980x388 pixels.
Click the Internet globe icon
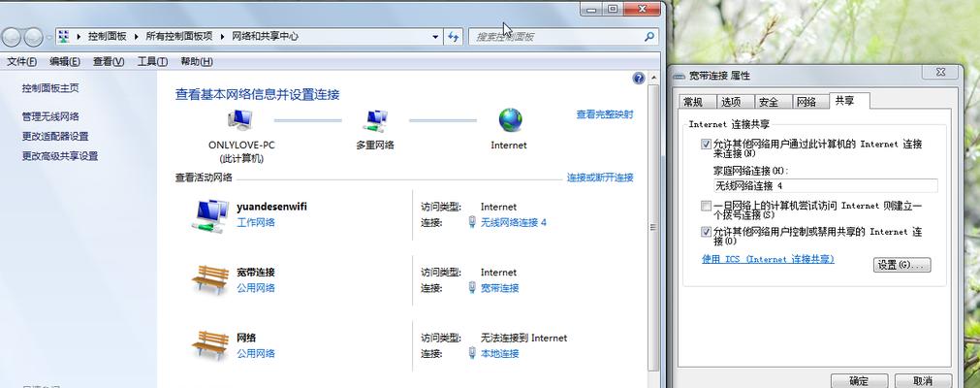510,120
